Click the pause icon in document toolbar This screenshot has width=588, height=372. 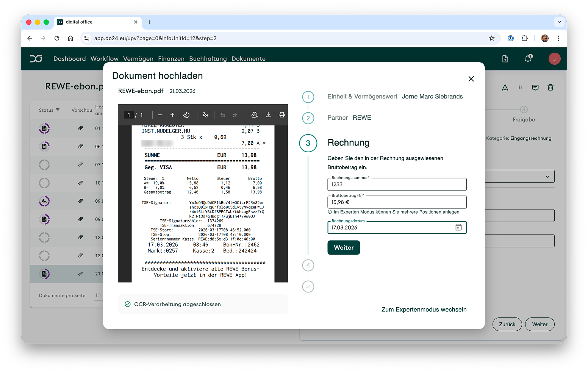coord(520,88)
